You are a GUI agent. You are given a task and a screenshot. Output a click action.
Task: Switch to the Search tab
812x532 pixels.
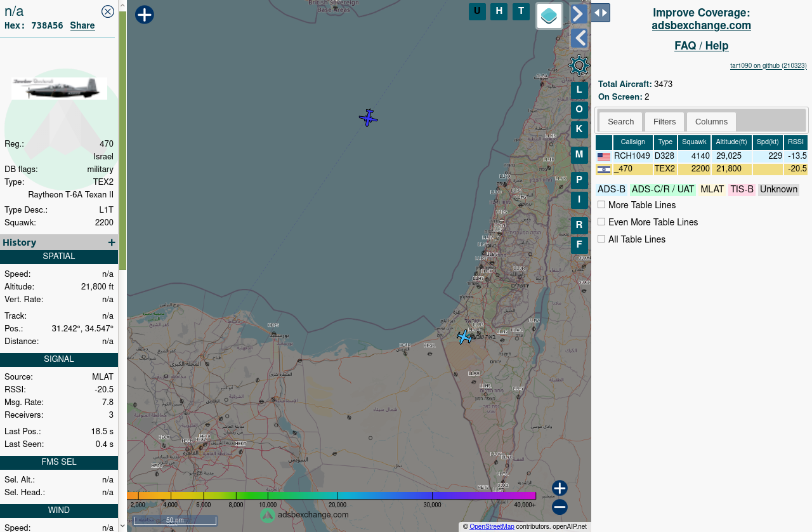(x=620, y=122)
